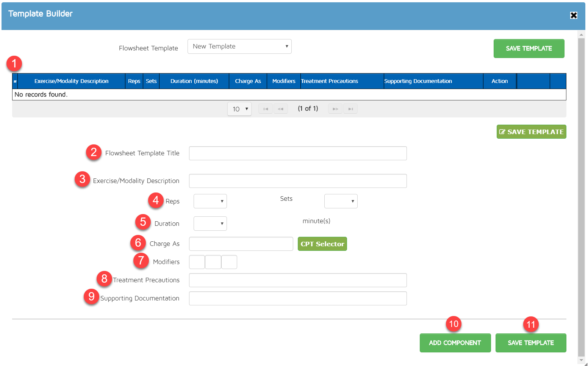
Task: Go to last page of records
Action: tap(350, 109)
